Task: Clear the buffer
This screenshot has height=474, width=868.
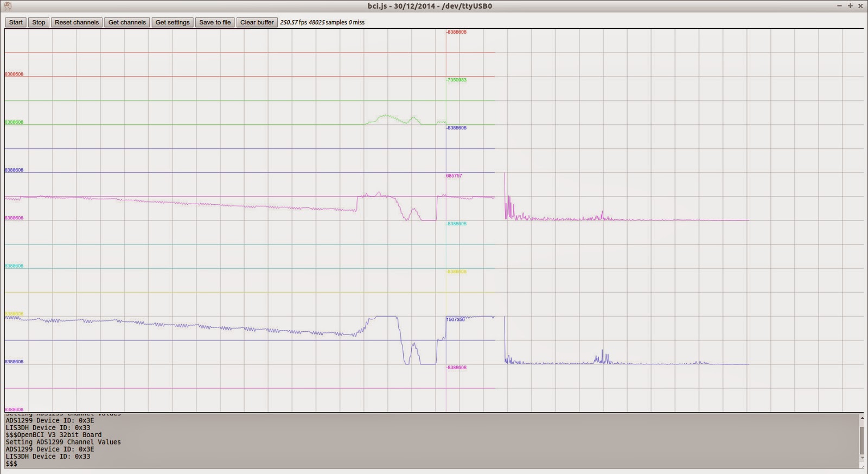Action: coord(257,22)
